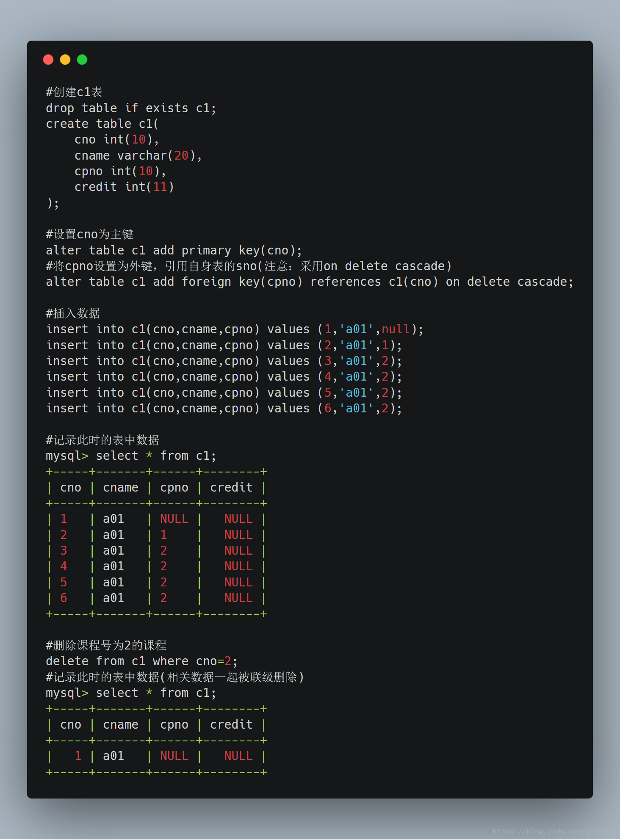Click the 'cno int(10),' column definition

[116, 139]
